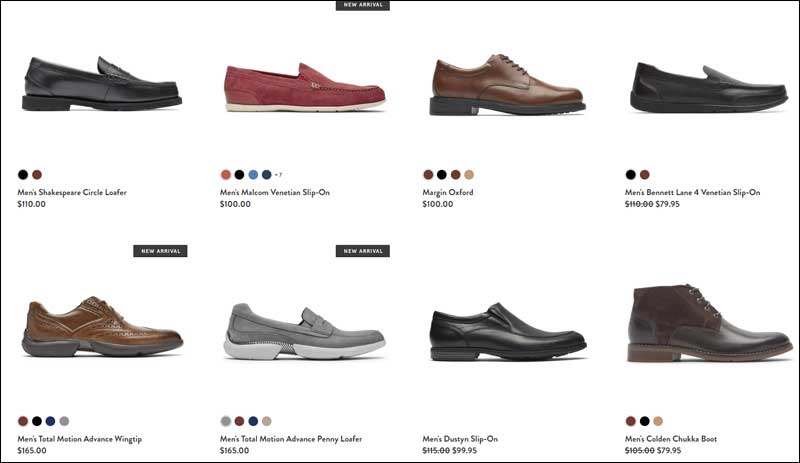This screenshot has width=800, height=463.
Task: Choose coral swatch for Malcom Venetian Slip-On
Action: [226, 175]
